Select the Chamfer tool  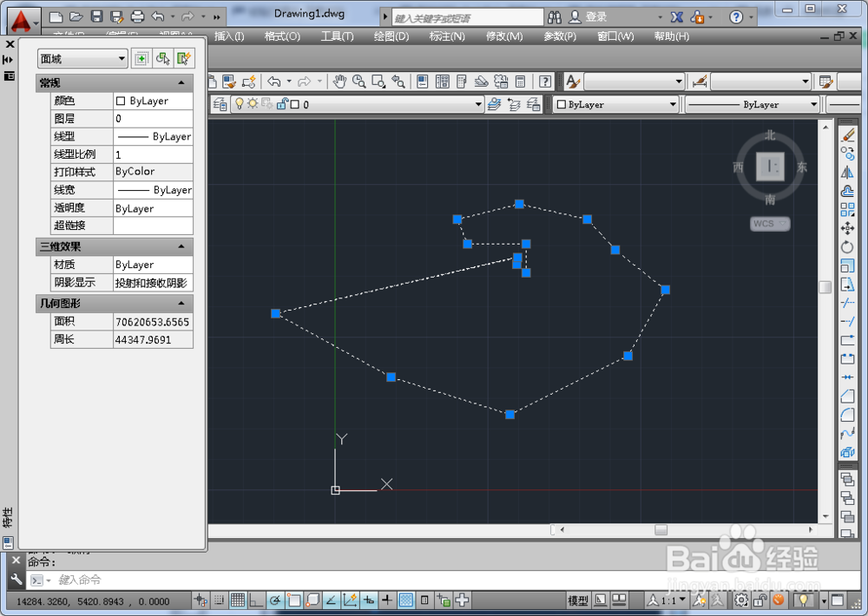tap(847, 396)
